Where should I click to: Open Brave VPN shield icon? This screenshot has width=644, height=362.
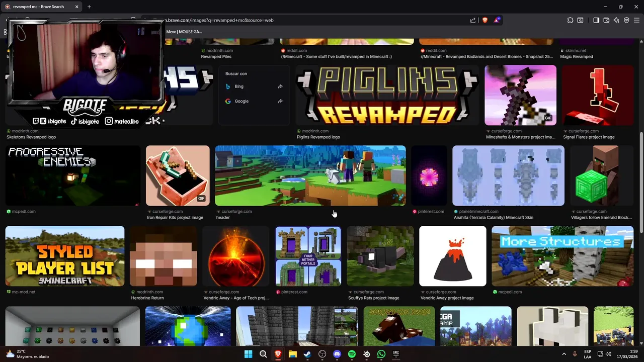[x=626, y=20]
